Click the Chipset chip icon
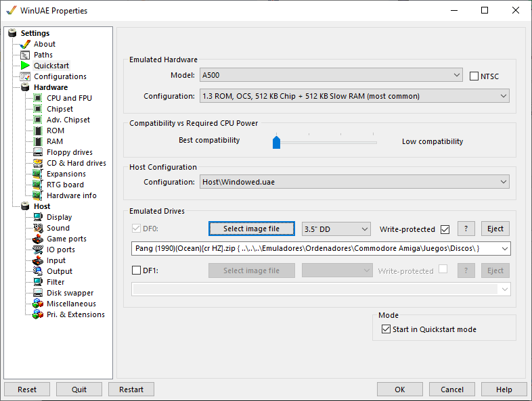The image size is (532, 401). (38, 109)
